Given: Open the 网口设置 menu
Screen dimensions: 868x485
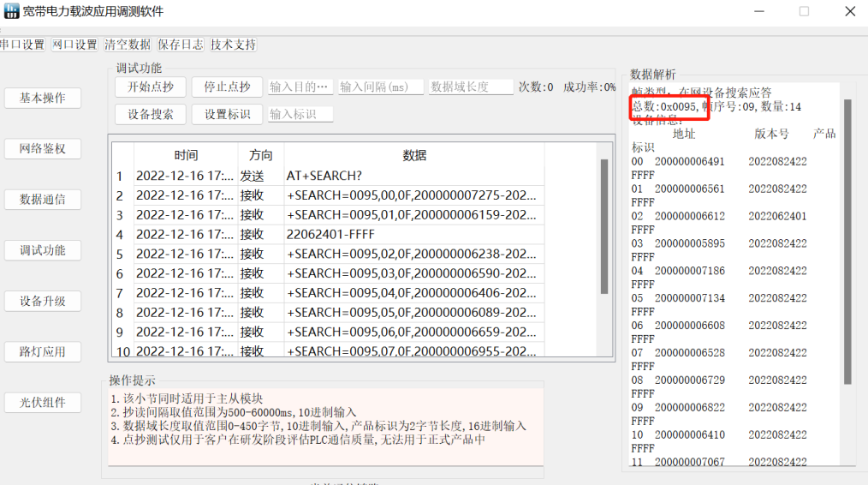Looking at the screenshot, I should [74, 45].
